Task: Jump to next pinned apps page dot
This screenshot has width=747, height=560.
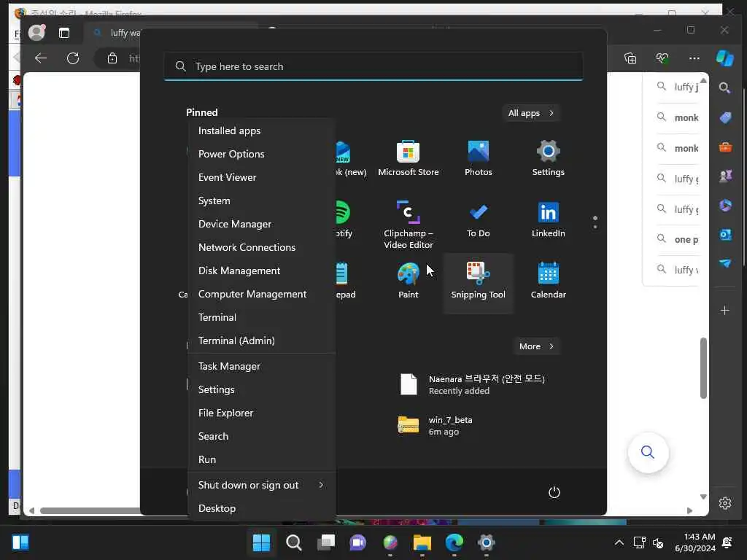Action: pyautogui.click(x=595, y=227)
